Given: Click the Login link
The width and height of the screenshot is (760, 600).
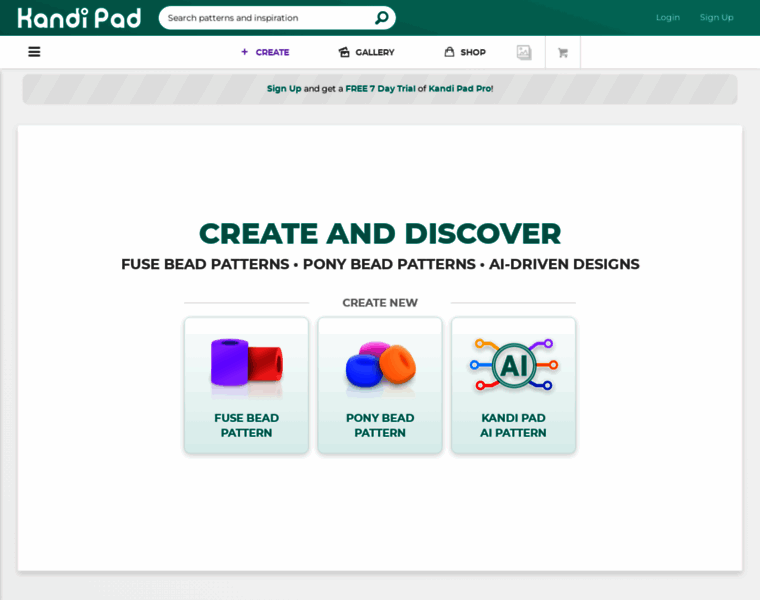Looking at the screenshot, I should coord(667,17).
